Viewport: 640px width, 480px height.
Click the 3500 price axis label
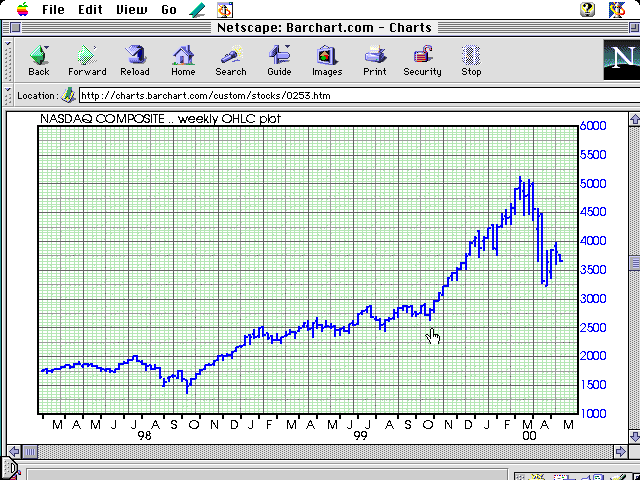[x=593, y=270]
